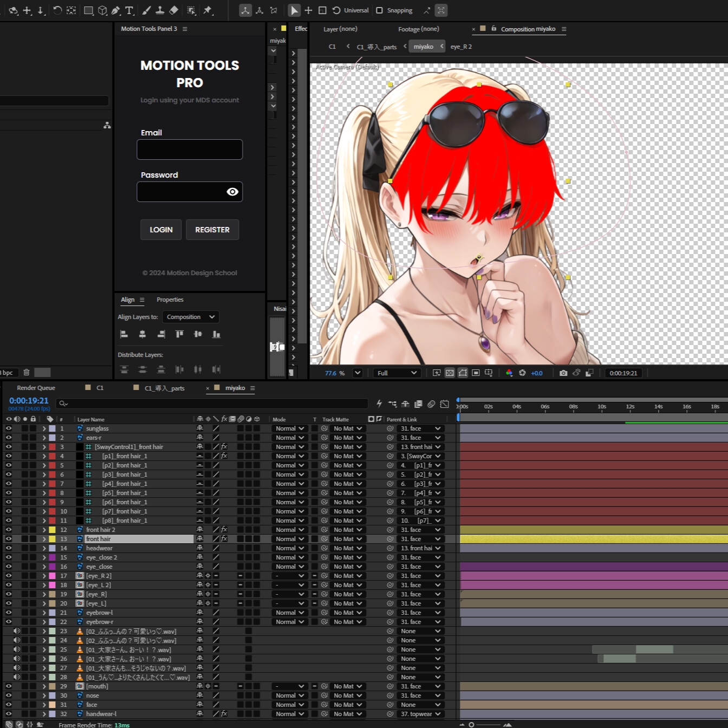Toggle the transparency grid in the viewer
Image resolution: width=728 pixels, height=728 pixels.
click(x=450, y=373)
